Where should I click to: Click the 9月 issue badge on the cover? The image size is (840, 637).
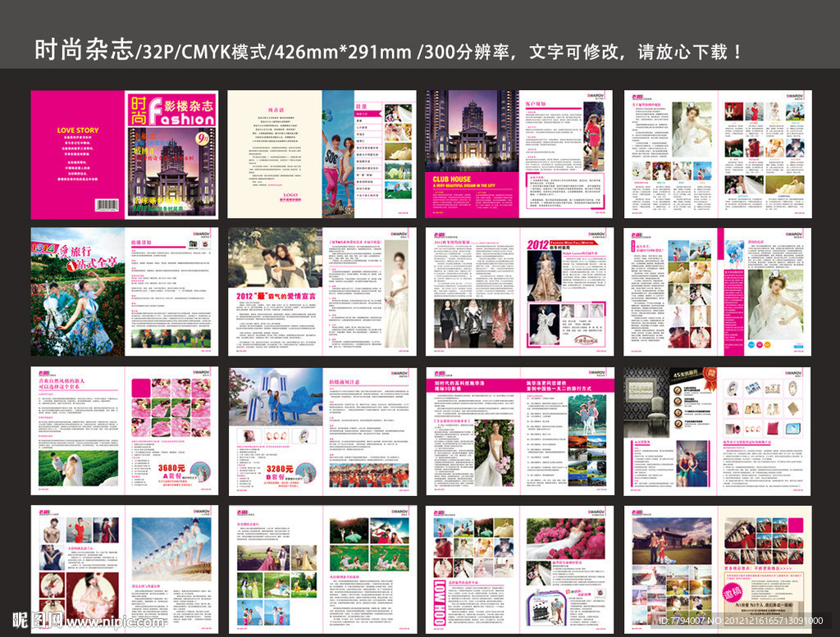click(x=203, y=139)
